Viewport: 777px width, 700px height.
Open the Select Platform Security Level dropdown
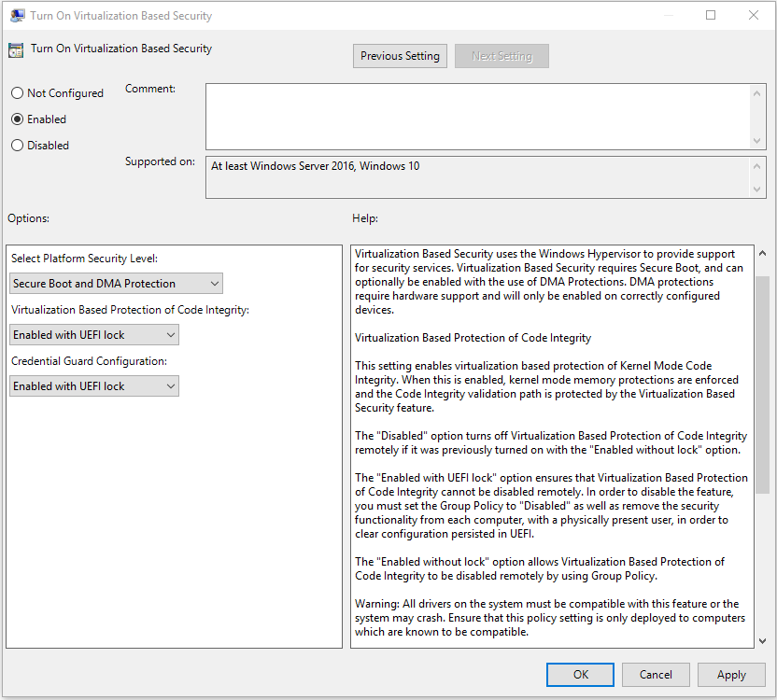tap(116, 284)
